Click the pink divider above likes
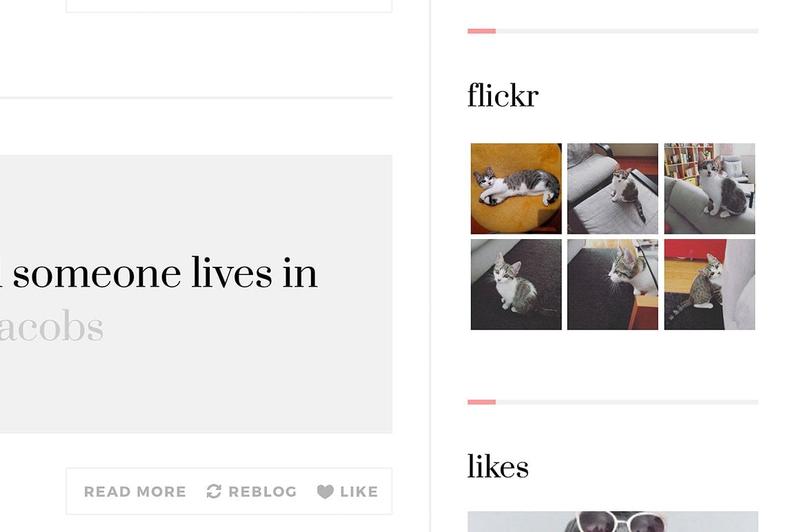The width and height of the screenshot is (800, 532). tap(481, 402)
